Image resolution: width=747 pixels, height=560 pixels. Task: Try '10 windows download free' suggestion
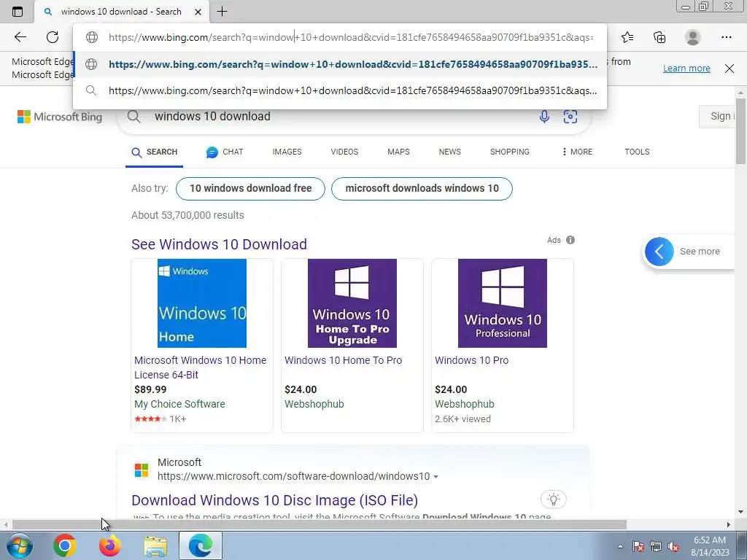click(x=251, y=189)
